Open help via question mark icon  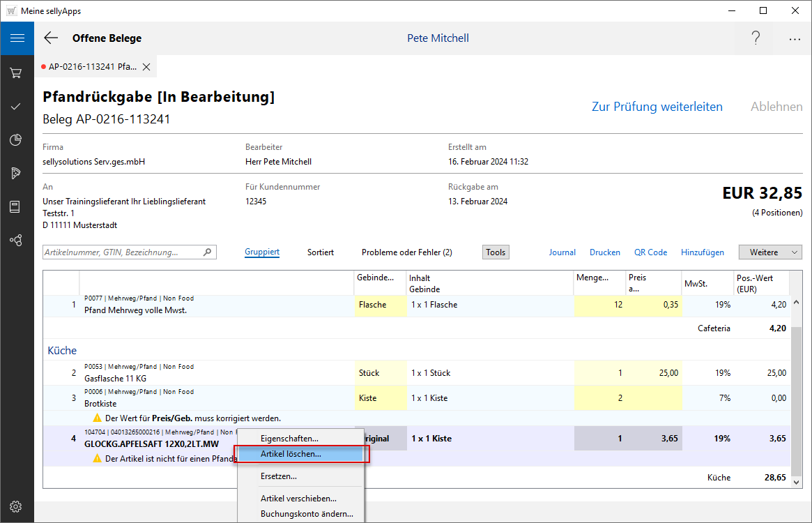point(756,38)
